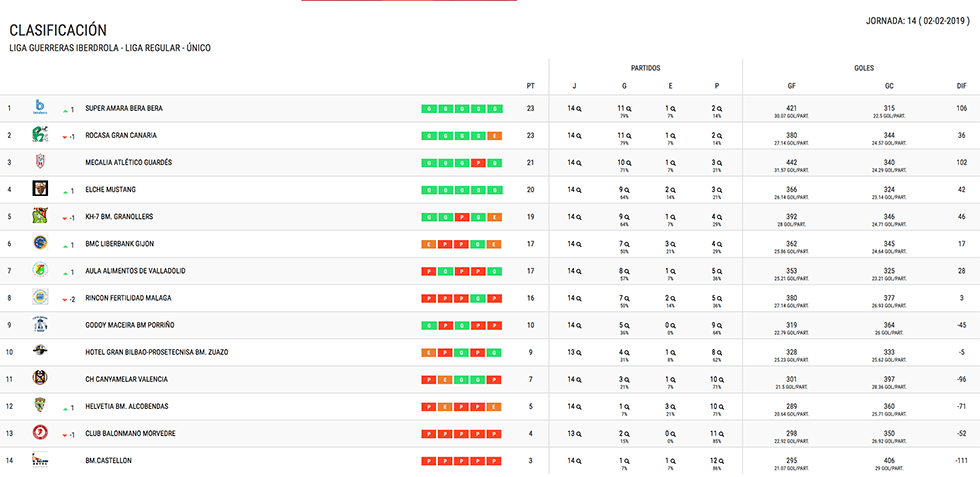Open magnifier beside Elche Mustang's 2 draws
This screenshot has height=477, width=980.
(x=674, y=189)
